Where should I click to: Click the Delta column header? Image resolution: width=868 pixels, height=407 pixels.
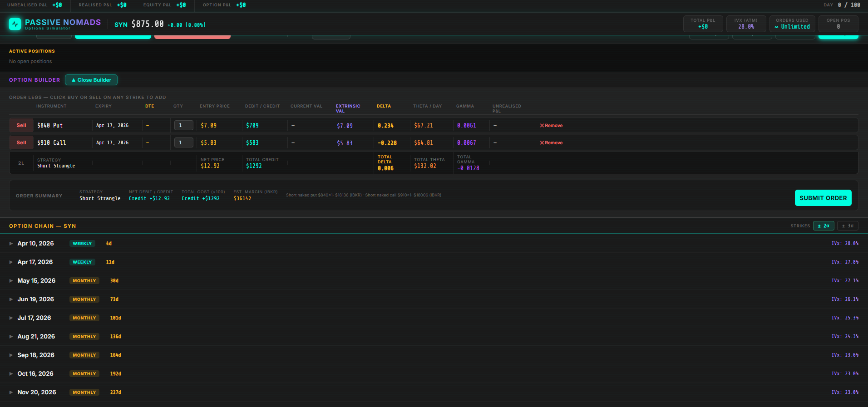click(384, 106)
